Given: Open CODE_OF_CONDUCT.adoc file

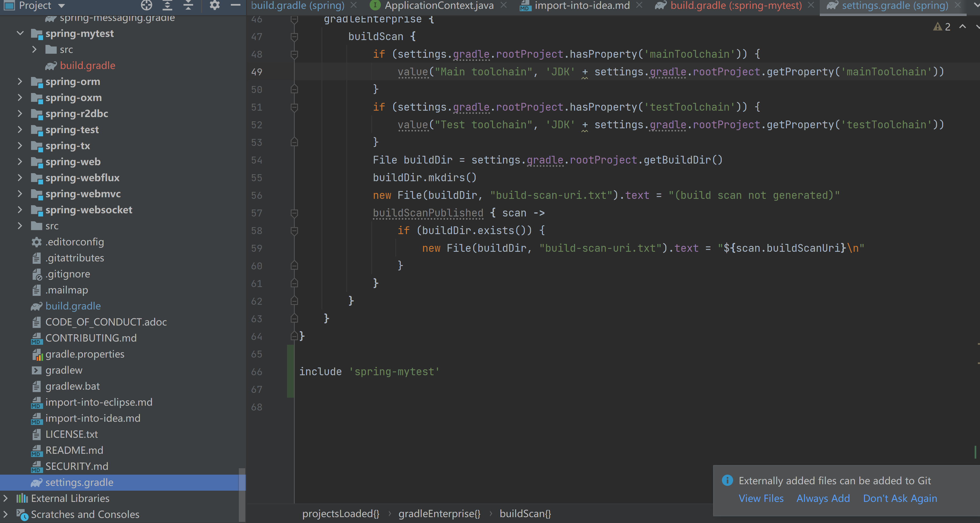Looking at the screenshot, I should 106,322.
